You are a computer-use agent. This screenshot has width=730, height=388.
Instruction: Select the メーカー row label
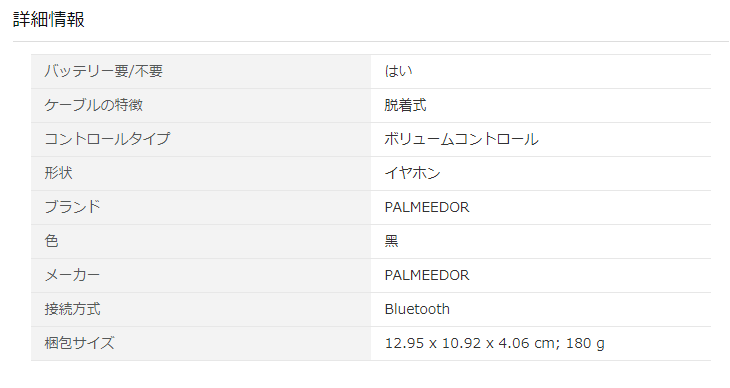(72, 275)
